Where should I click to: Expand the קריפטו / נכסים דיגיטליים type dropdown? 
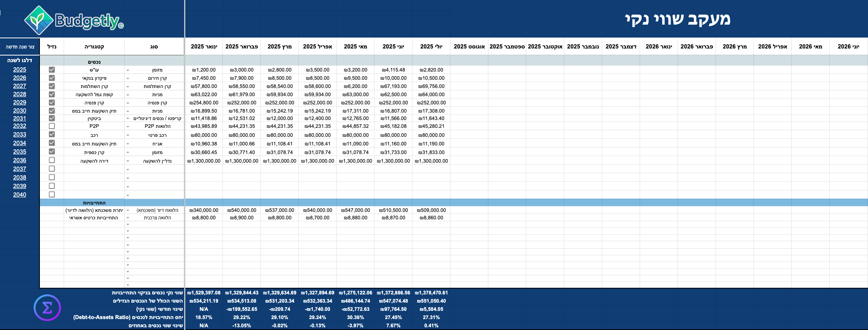[x=128, y=119]
